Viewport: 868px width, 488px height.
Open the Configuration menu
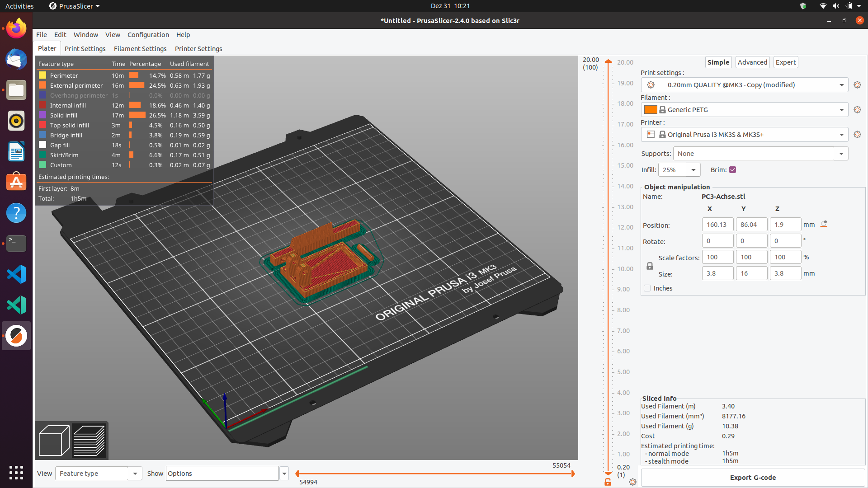tap(147, 34)
